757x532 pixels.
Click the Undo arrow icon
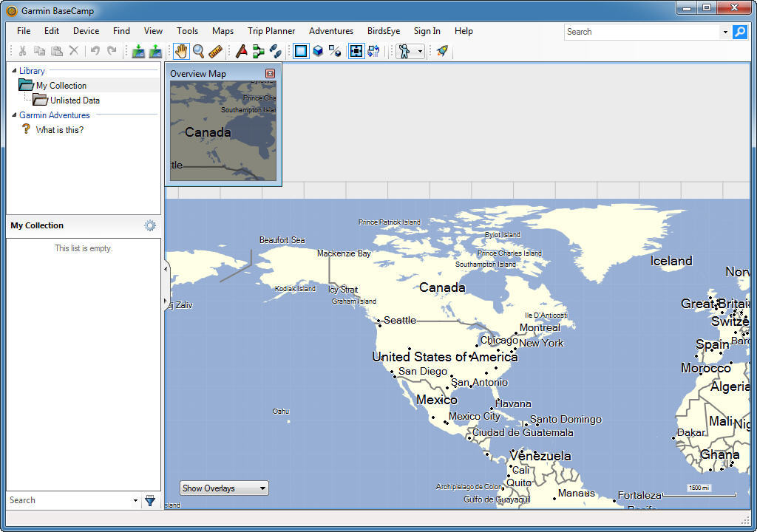point(95,51)
